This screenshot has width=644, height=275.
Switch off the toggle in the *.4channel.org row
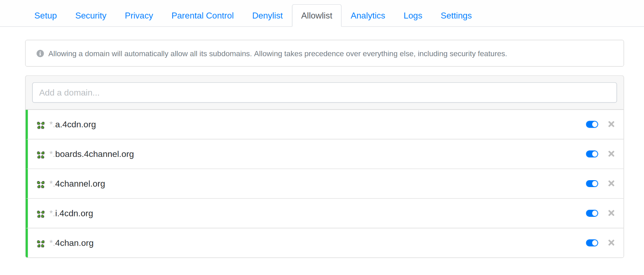pos(592,184)
